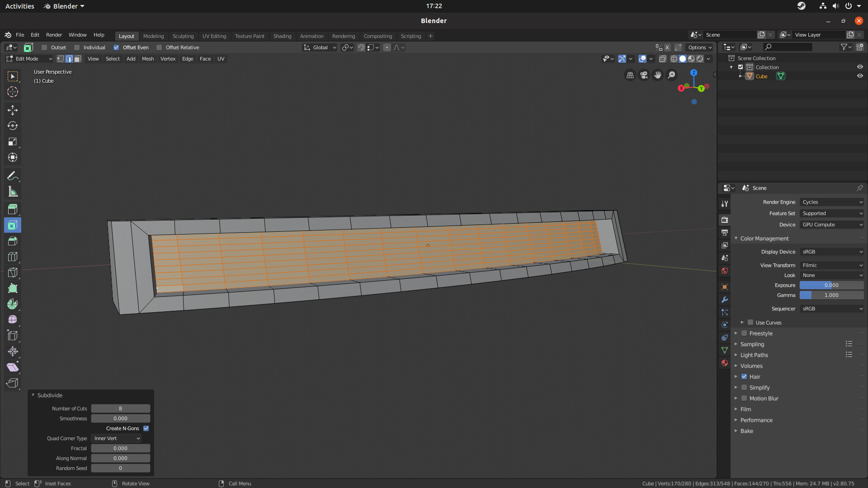Enable the Individual checkbox
Screen dimensions: 868x488
tap(77, 47)
